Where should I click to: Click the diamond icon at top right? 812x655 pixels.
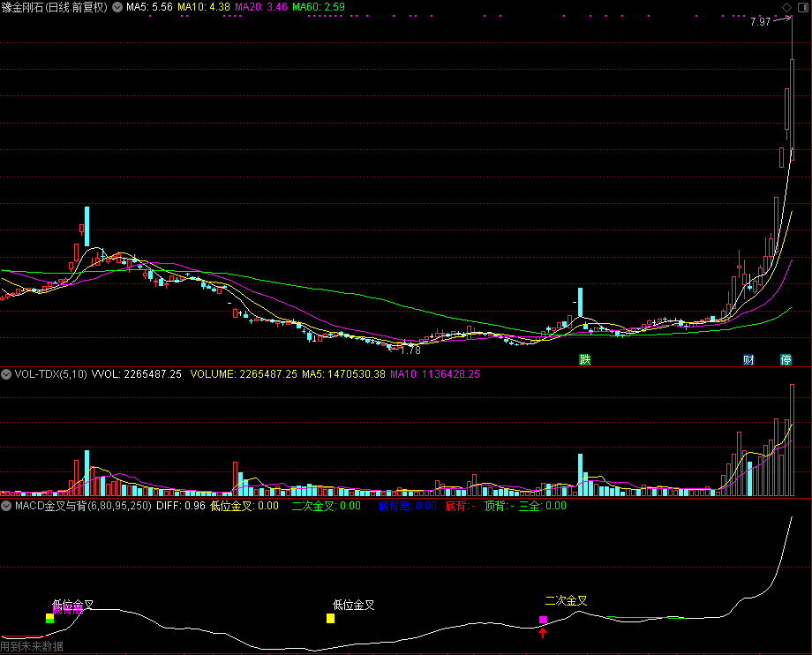[786, 7]
